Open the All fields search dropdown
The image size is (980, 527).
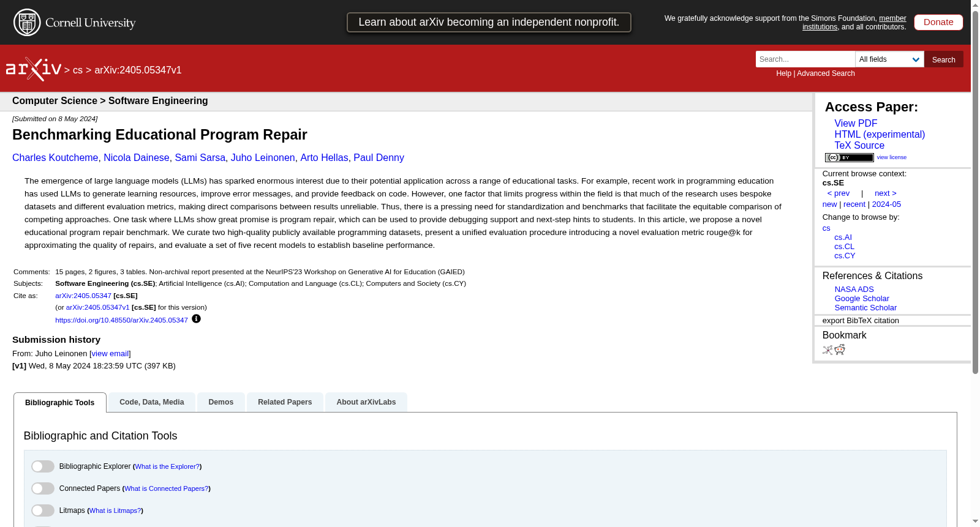coord(889,59)
